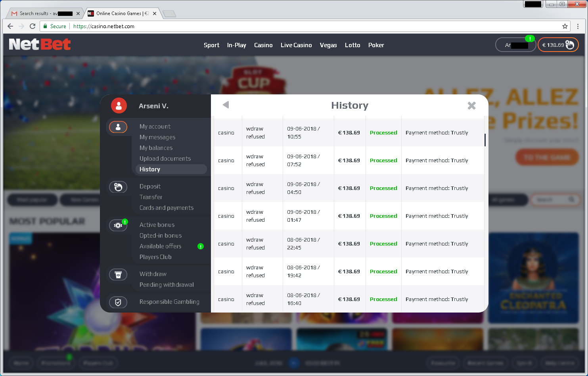Select the Responsible Gambling shield icon
The height and width of the screenshot is (376, 588).
coord(118,302)
